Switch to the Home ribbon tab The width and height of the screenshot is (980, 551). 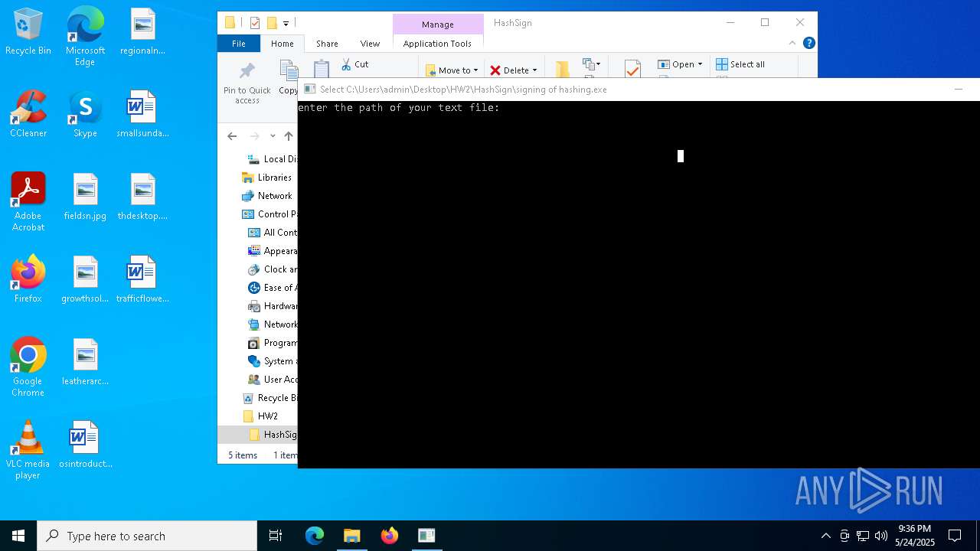click(x=282, y=44)
